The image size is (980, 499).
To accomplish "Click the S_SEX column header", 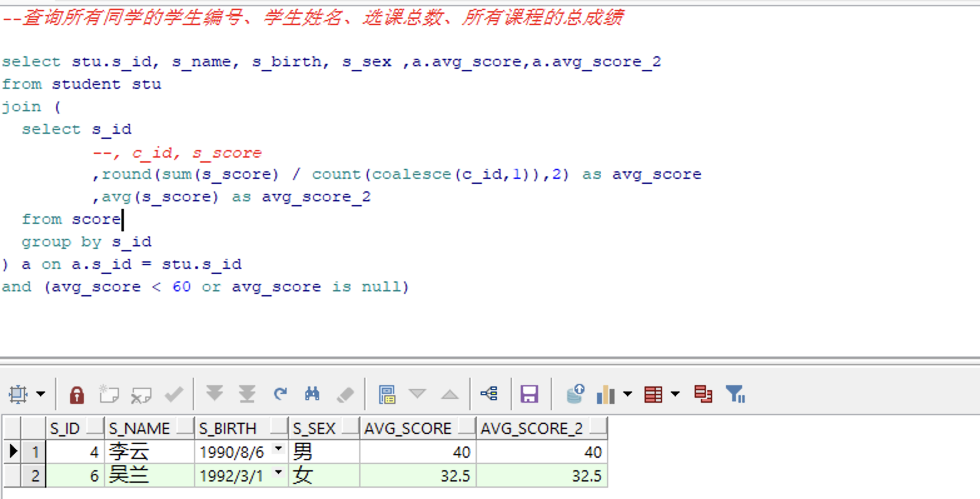I will tap(324, 428).
